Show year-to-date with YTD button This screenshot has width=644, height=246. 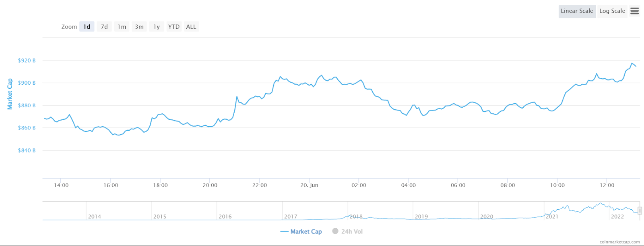coord(174,27)
